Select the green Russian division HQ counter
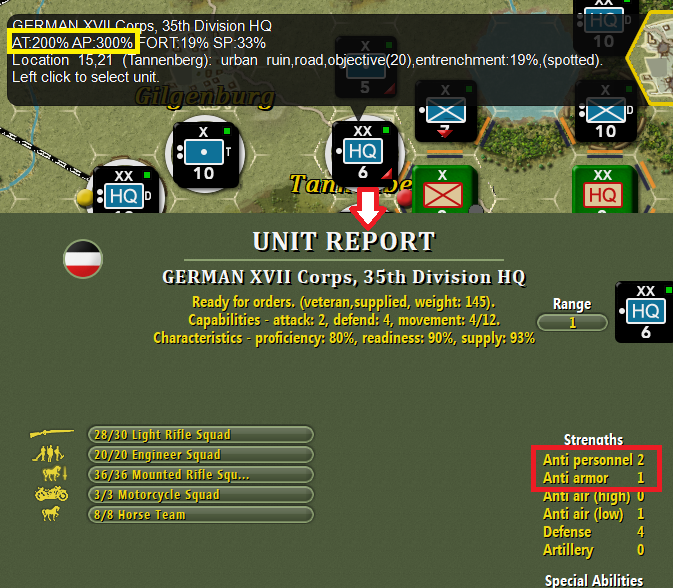The width and height of the screenshot is (673, 588). [x=604, y=189]
